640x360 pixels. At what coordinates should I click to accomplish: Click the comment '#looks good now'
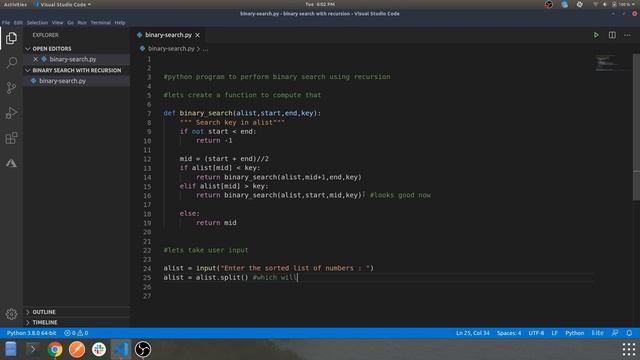point(400,195)
